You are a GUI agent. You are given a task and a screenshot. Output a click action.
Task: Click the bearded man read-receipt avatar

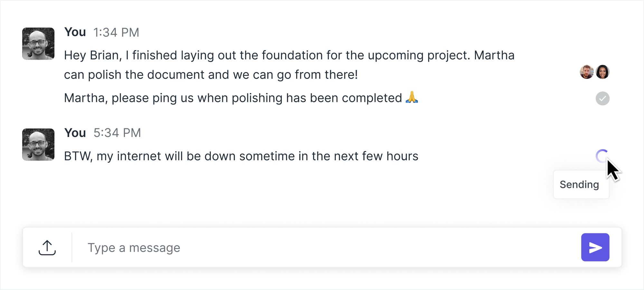click(587, 72)
